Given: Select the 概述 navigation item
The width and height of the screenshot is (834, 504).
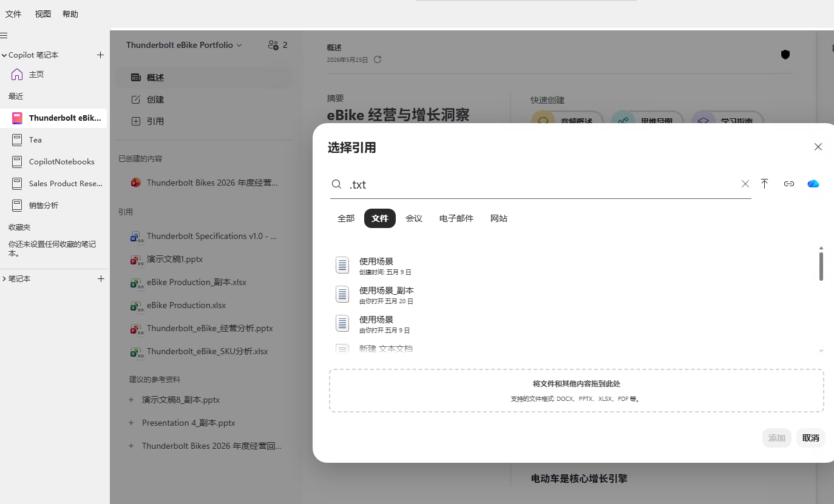Looking at the screenshot, I should (x=203, y=78).
